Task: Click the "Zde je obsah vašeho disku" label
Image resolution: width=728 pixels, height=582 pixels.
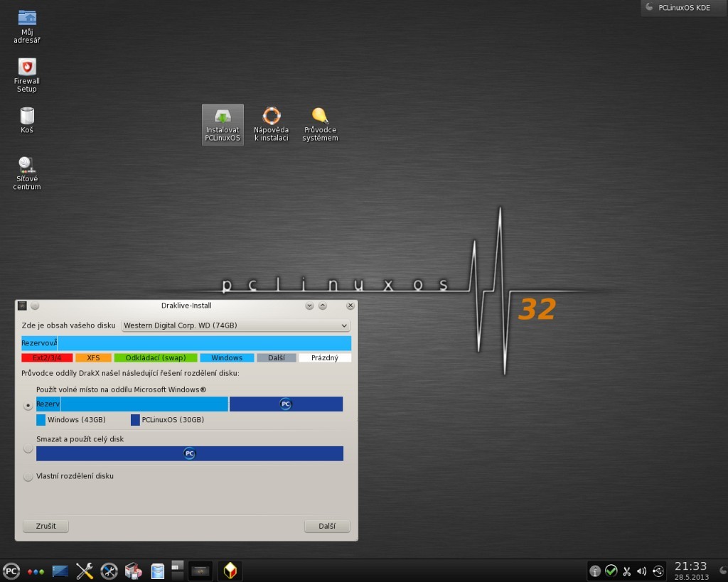Action: point(68,325)
